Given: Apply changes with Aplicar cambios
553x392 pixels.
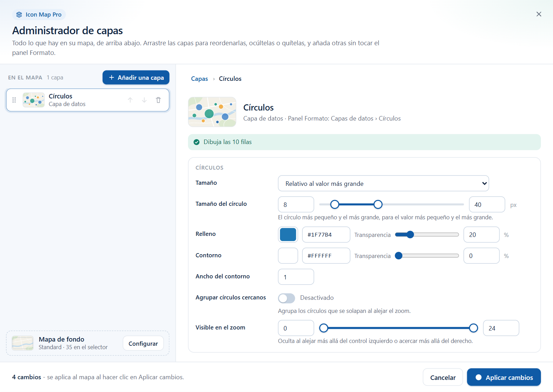Looking at the screenshot, I should 504,377.
